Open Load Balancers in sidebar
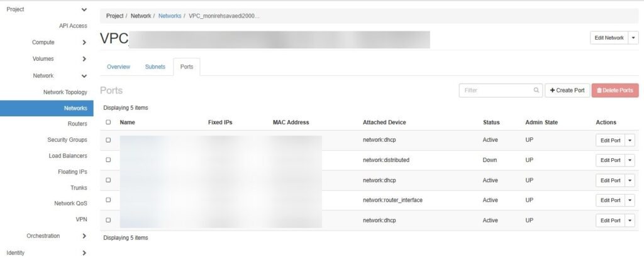The height and width of the screenshot is (260, 644). pyautogui.click(x=68, y=156)
